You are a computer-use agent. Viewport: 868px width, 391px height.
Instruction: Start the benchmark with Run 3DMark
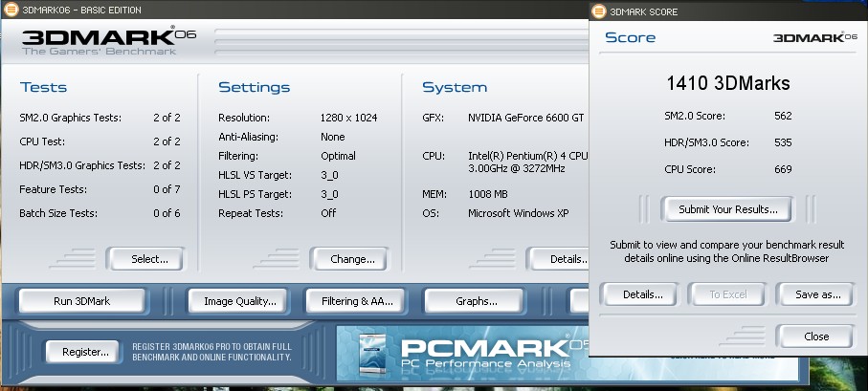82,301
